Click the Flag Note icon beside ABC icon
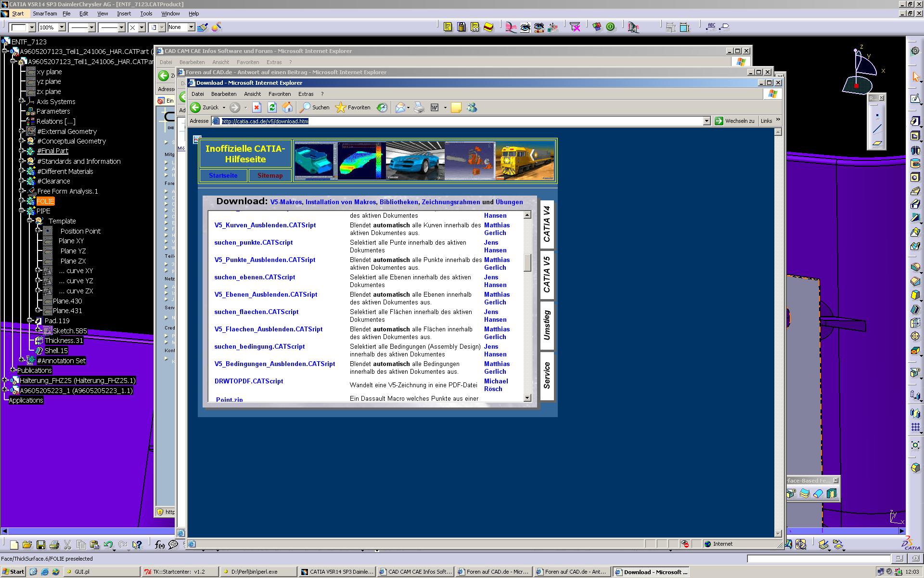The image size is (924, 578). click(x=724, y=27)
